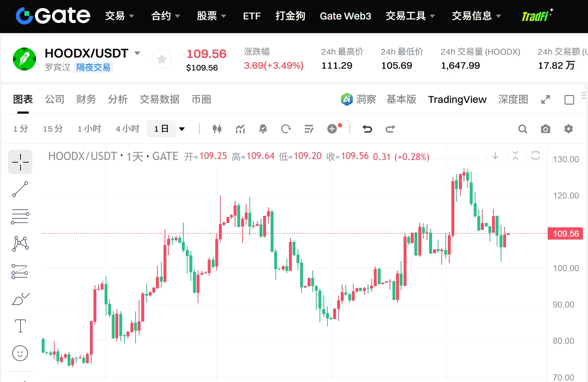The width and height of the screenshot is (588, 382).
Task: Expand the HOODX/USDT pair selector arrow
Action: [137, 54]
